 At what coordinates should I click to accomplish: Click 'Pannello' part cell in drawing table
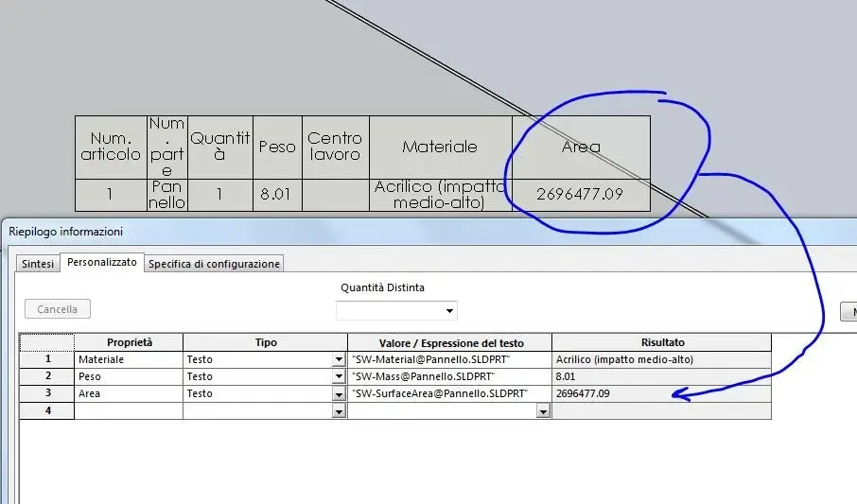click(166, 195)
